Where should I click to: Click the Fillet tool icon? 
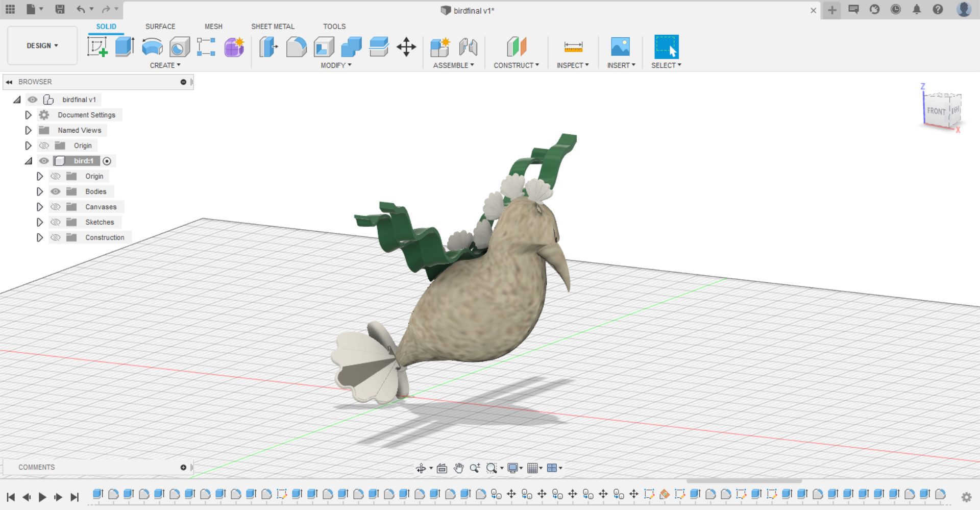(296, 47)
